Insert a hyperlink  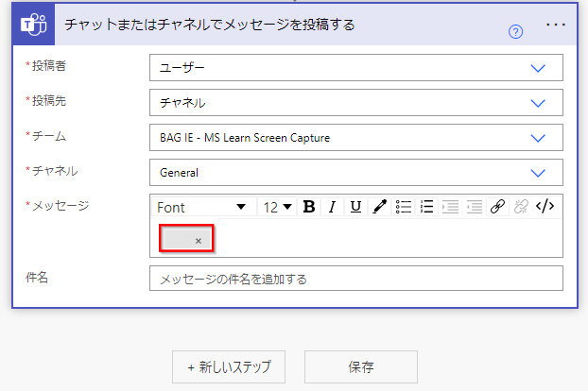(x=497, y=207)
